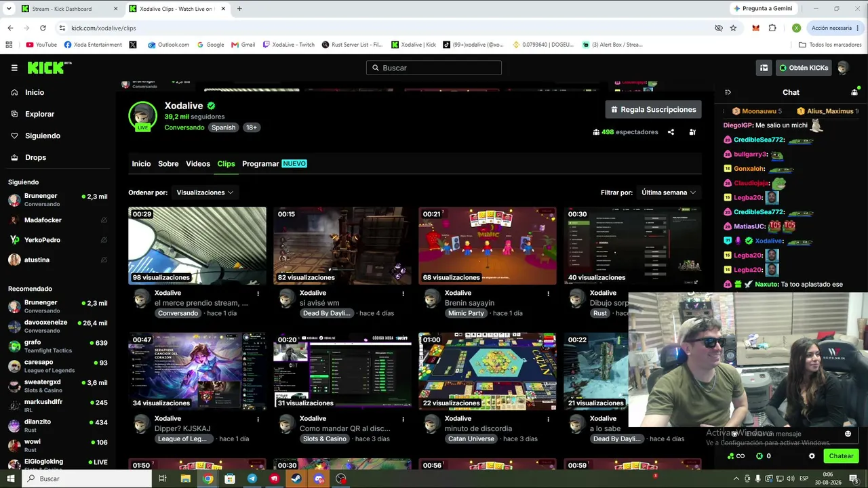The image size is (868, 488).
Task: Open the YouTube bookmark
Action: [x=41, y=45]
